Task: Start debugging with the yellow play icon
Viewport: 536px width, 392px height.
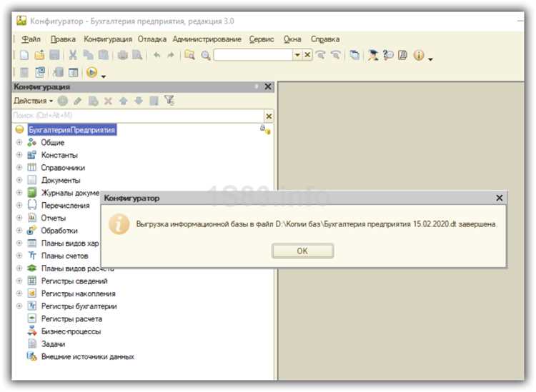Action: pos(91,72)
